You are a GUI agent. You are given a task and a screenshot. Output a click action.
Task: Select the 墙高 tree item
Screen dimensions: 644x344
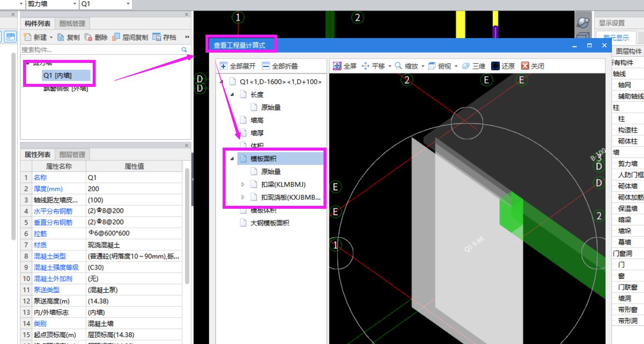coord(256,121)
